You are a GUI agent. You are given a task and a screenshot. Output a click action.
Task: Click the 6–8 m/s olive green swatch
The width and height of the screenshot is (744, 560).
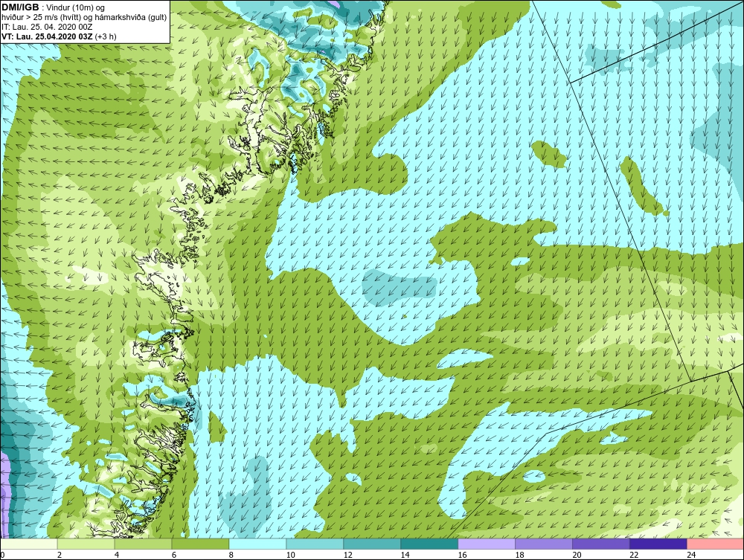tap(200, 544)
